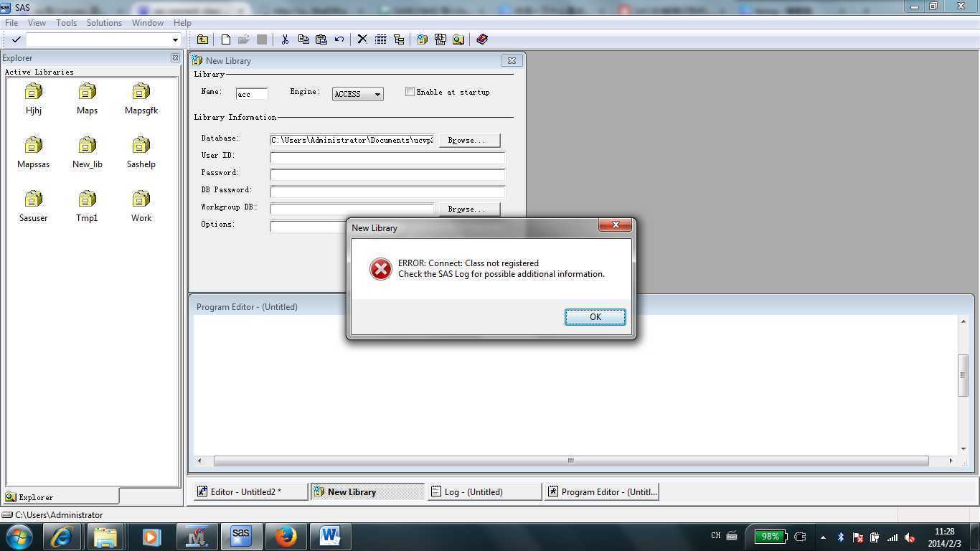The height and width of the screenshot is (551, 980).
Task: Select the New Library window tab
Action: pos(367,491)
